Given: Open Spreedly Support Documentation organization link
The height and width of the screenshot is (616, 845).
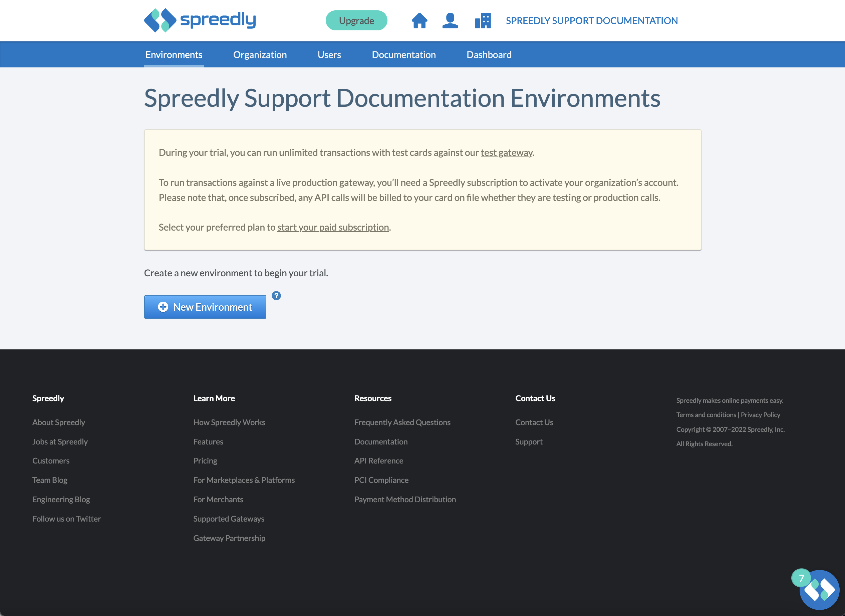Looking at the screenshot, I should tap(592, 20).
